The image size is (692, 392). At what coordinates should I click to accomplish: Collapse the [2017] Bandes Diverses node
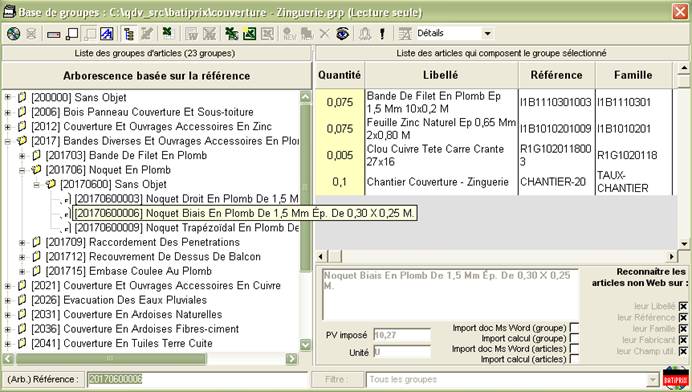[x=8, y=141]
